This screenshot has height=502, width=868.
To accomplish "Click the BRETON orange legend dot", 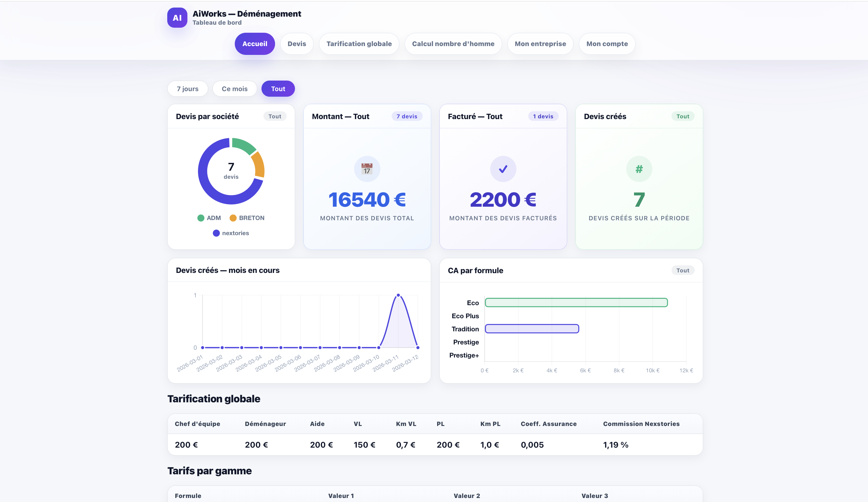I will [233, 218].
